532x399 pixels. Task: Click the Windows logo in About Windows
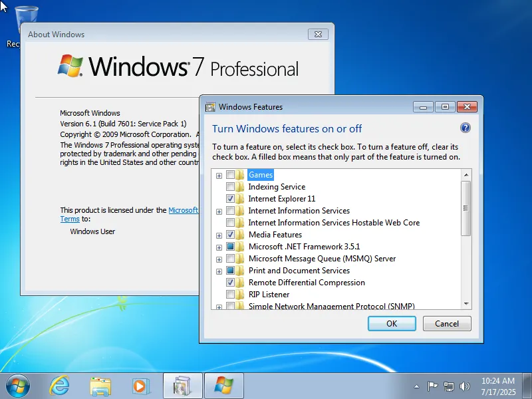[x=70, y=65]
